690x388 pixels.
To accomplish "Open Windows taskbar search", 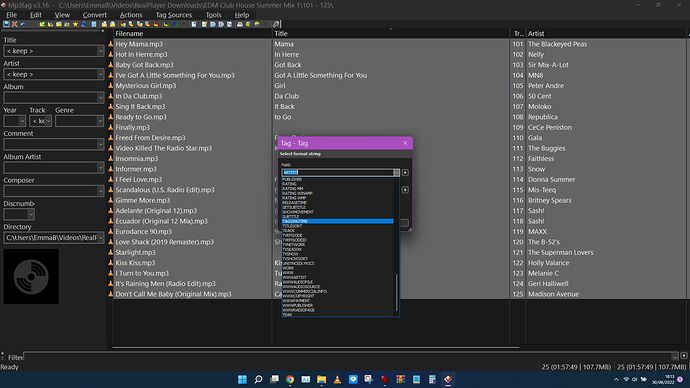I will click(x=258, y=379).
